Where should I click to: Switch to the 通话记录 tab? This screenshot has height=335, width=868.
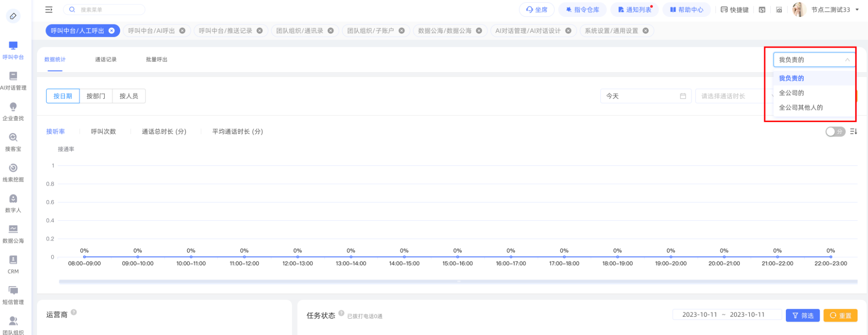coord(106,60)
